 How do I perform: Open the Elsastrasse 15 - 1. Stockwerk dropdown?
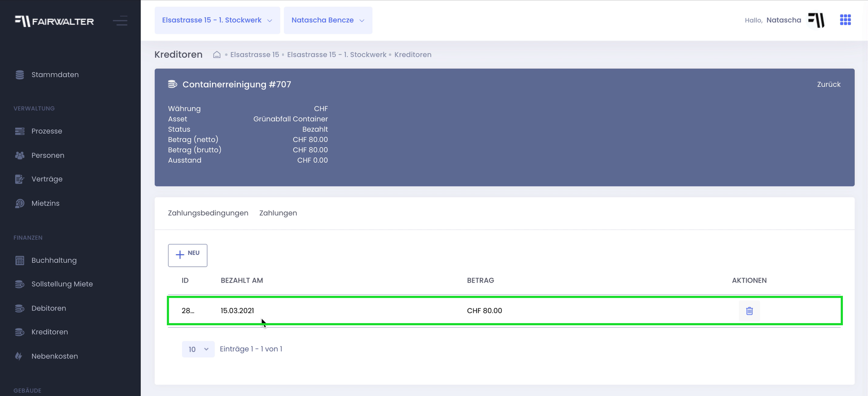coord(217,20)
